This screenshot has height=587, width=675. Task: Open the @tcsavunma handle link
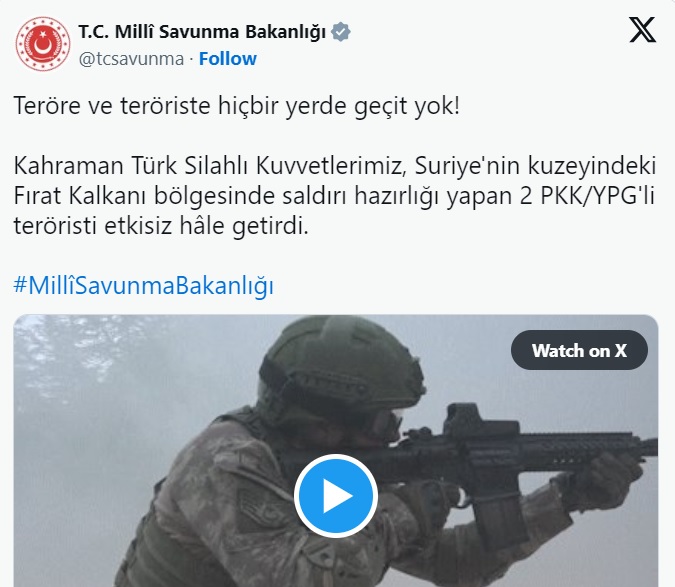[131, 59]
